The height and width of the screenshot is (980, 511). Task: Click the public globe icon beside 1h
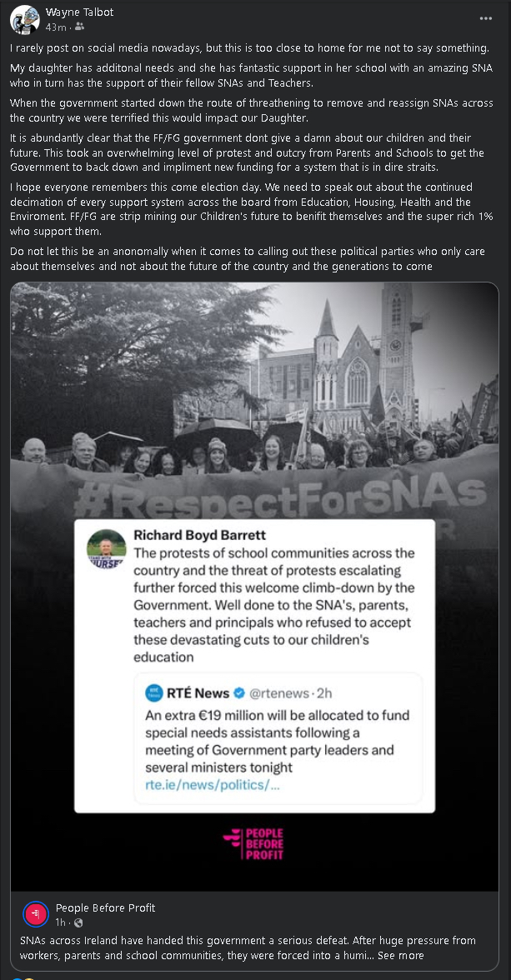tap(78, 923)
